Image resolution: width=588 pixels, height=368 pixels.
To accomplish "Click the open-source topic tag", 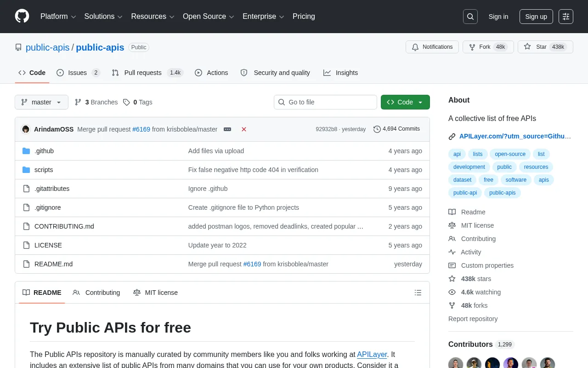I will click(510, 154).
